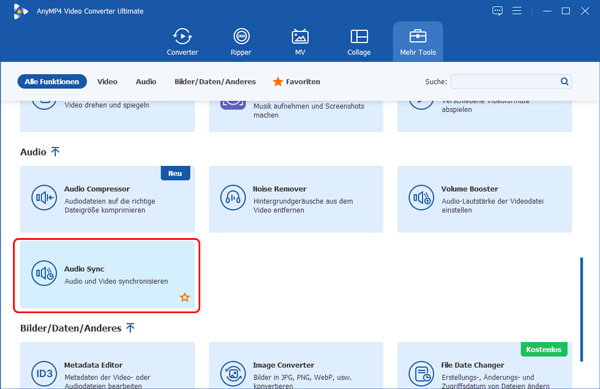This screenshot has height=389, width=600.
Task: Open the 'Video drehen und spiegeln' card
Action: tap(107, 116)
